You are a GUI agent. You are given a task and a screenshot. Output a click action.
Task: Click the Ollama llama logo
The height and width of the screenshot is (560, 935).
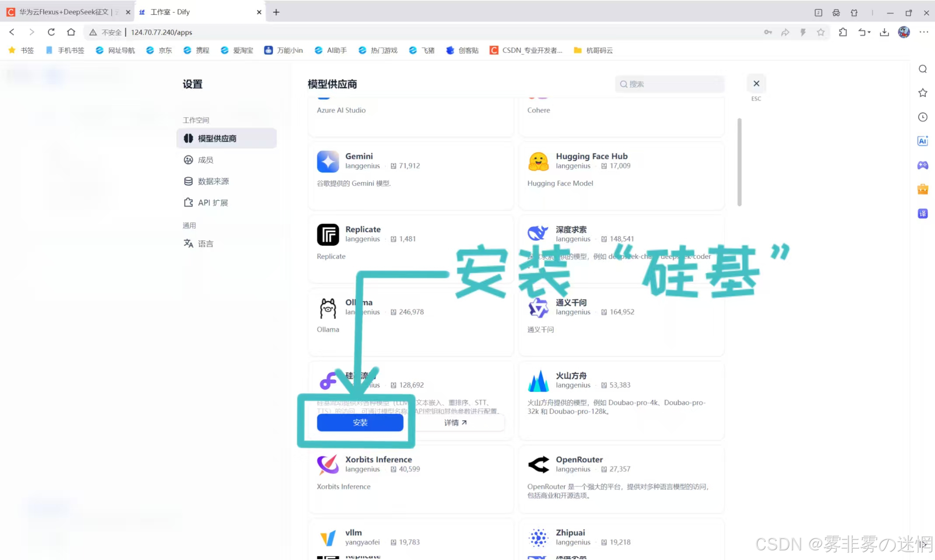click(328, 308)
